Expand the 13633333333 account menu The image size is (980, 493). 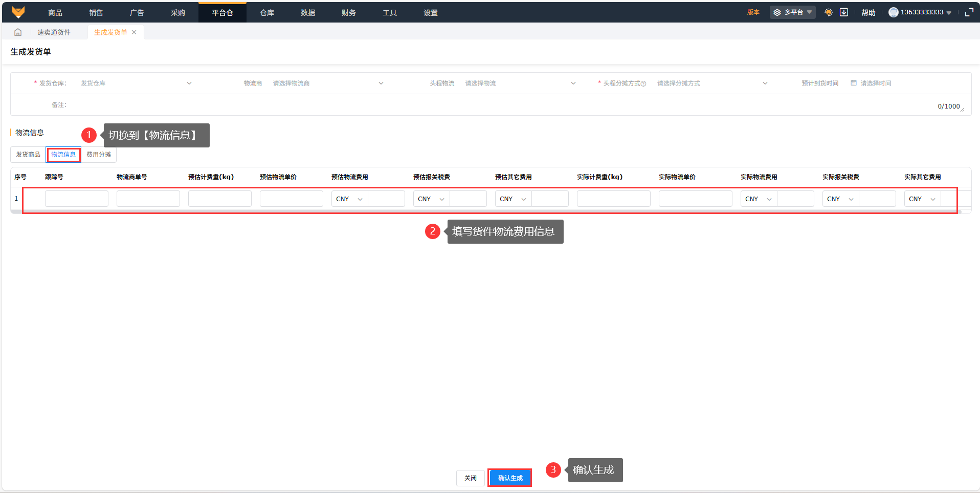coord(926,12)
